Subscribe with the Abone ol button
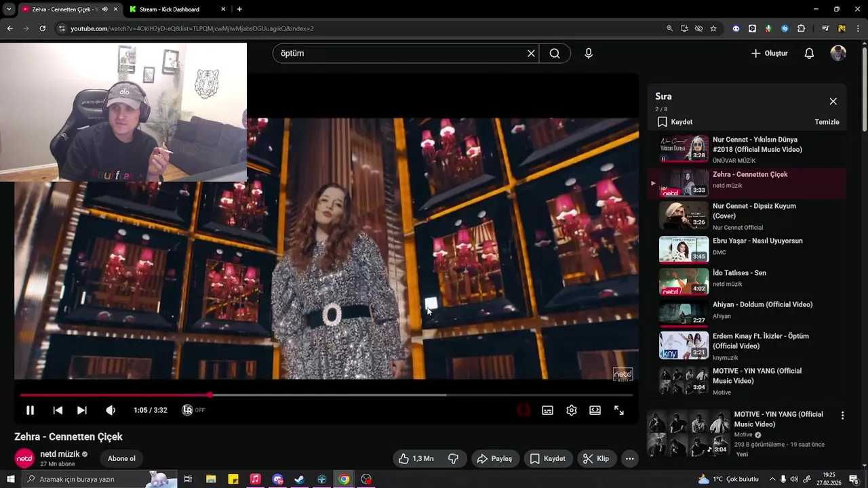The width and height of the screenshot is (868, 488). tap(122, 459)
